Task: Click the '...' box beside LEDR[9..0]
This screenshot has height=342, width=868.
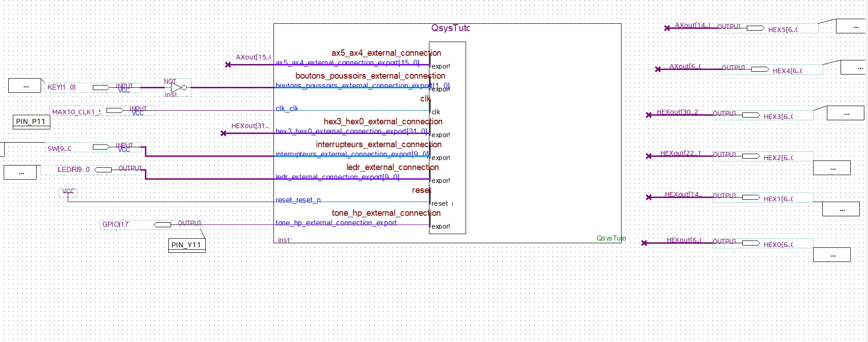Action: (x=20, y=172)
